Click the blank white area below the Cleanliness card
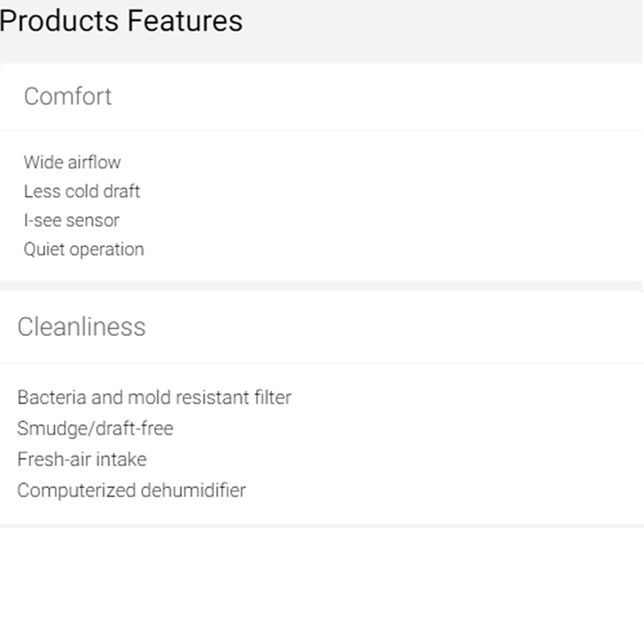The image size is (644, 644). coord(322,584)
